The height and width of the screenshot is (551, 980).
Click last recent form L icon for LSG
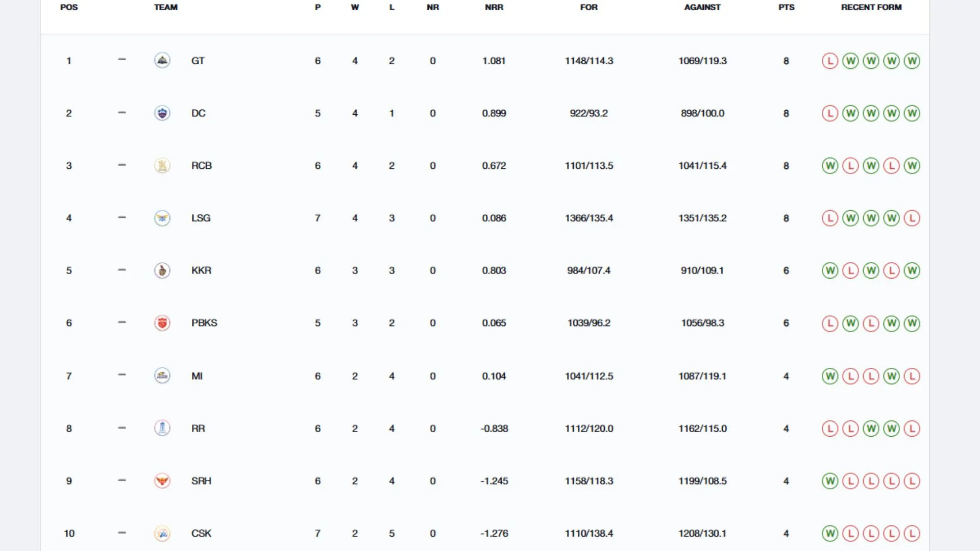tap(912, 218)
